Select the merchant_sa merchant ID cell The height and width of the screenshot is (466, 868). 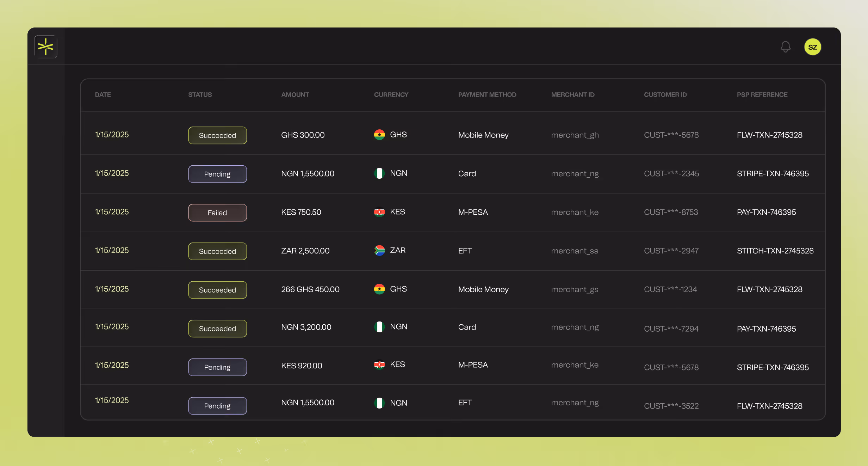pos(574,250)
